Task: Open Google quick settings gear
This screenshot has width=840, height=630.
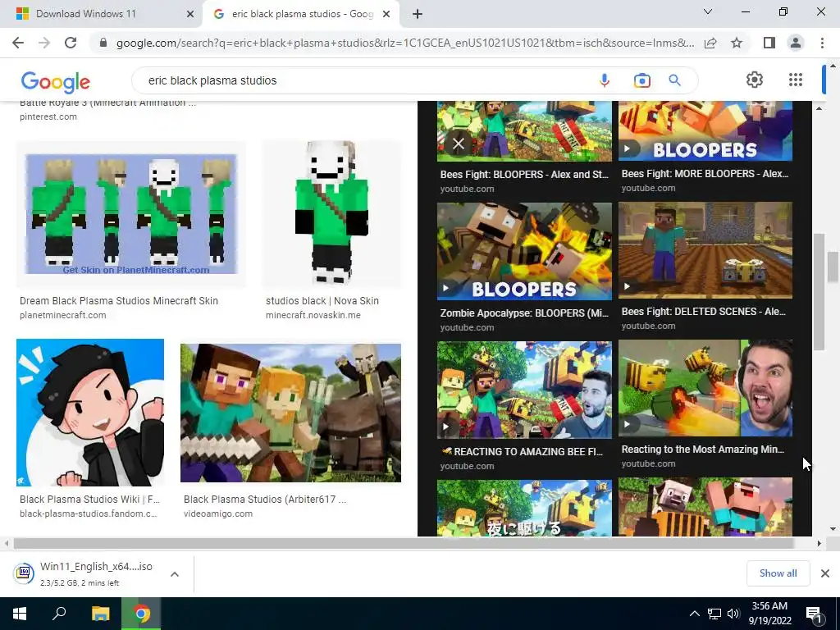Action: click(755, 80)
